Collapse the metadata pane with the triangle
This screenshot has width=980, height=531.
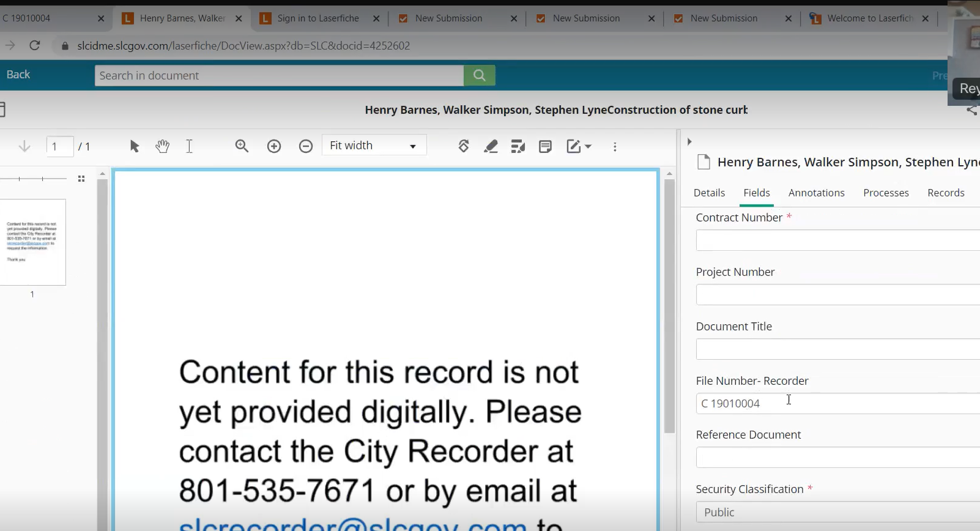coord(689,142)
